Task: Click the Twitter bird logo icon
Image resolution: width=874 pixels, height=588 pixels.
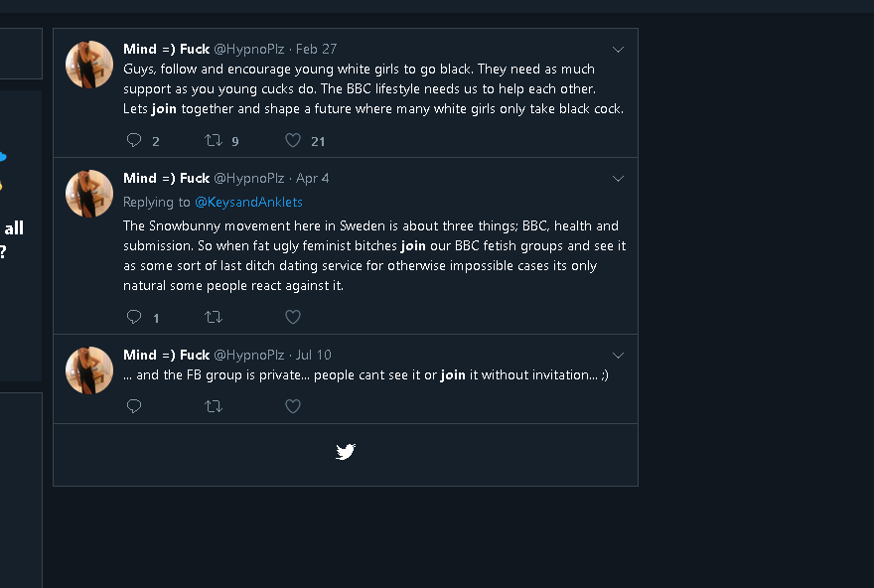Action: click(x=346, y=453)
